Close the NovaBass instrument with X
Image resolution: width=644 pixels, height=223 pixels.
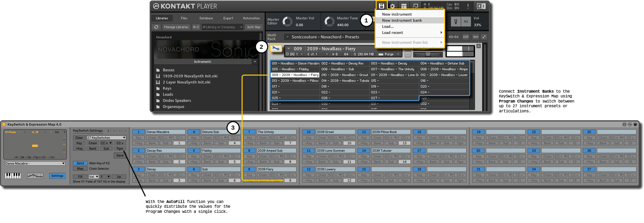click(x=478, y=46)
